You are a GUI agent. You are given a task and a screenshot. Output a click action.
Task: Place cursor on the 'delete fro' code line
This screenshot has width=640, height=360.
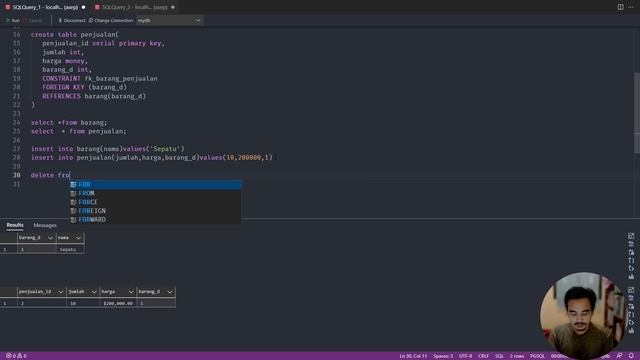[51, 175]
